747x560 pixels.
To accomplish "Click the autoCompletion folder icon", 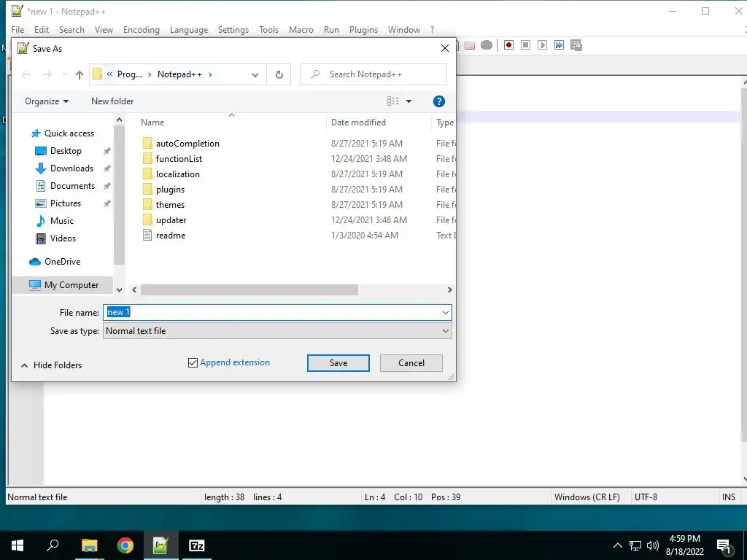I will [x=147, y=144].
